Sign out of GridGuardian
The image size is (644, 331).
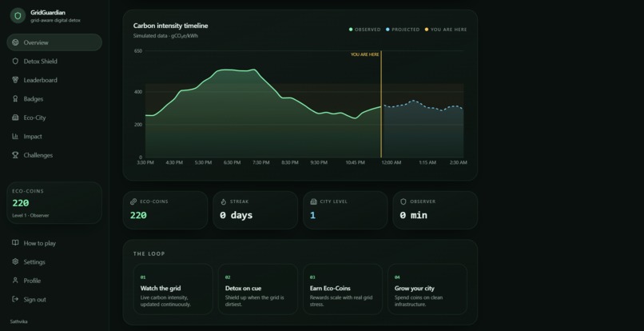[54, 299]
